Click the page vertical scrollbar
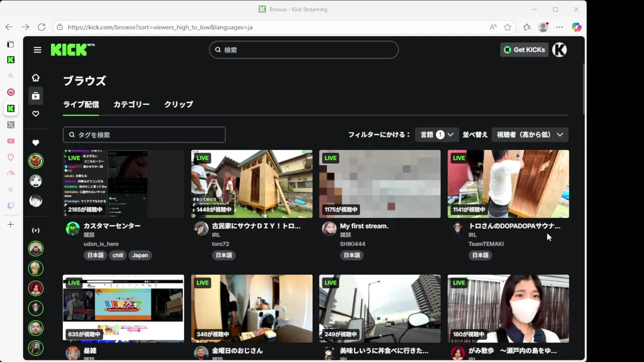Viewport: 644px width, 362px height. 583,88
